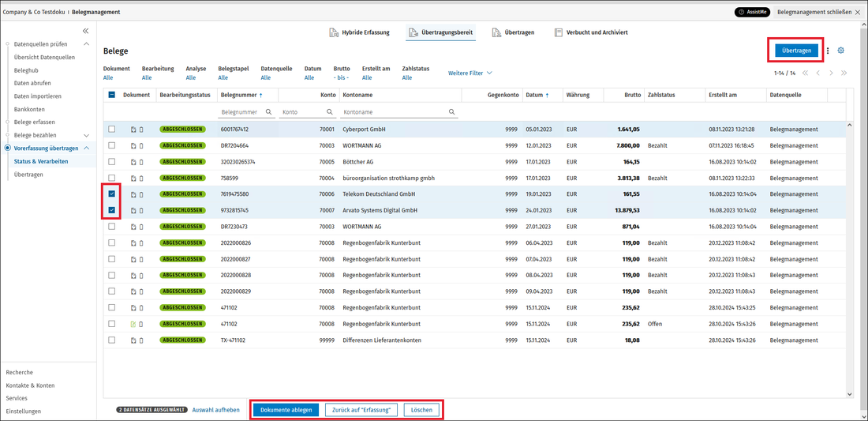Sort by Belegnummer column header
The width and height of the screenshot is (868, 421).
coord(241,96)
